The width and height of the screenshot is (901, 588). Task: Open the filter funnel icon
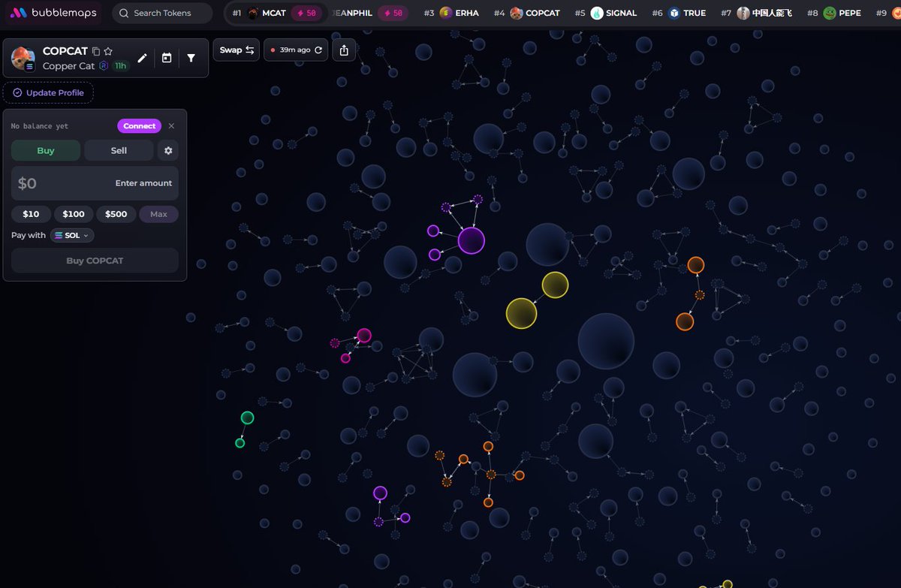[191, 58]
